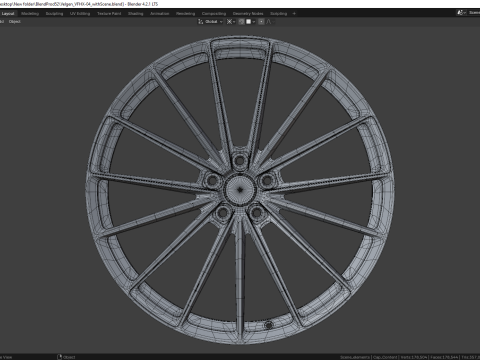Open the pivot point dropdown
The image size is (480, 360).
231,22
